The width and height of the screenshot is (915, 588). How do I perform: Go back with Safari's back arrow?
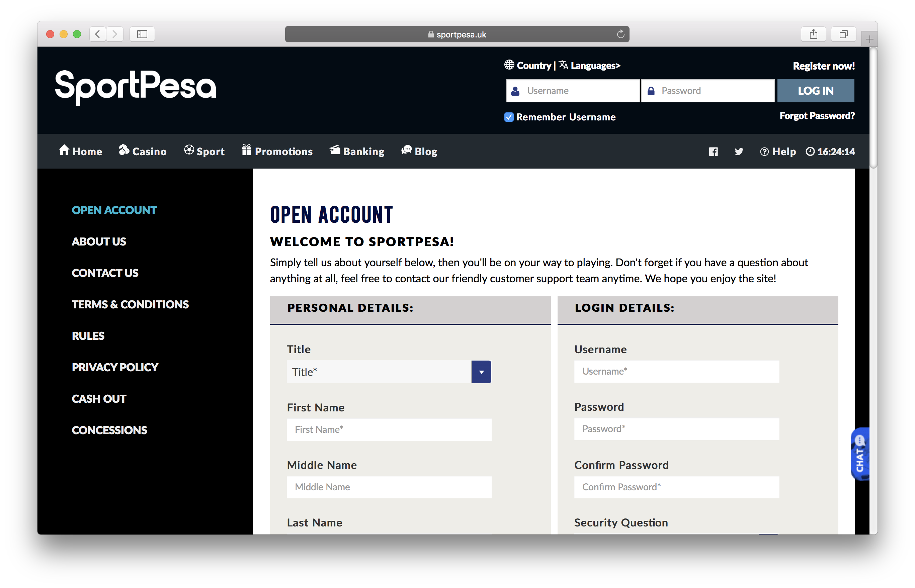point(98,34)
